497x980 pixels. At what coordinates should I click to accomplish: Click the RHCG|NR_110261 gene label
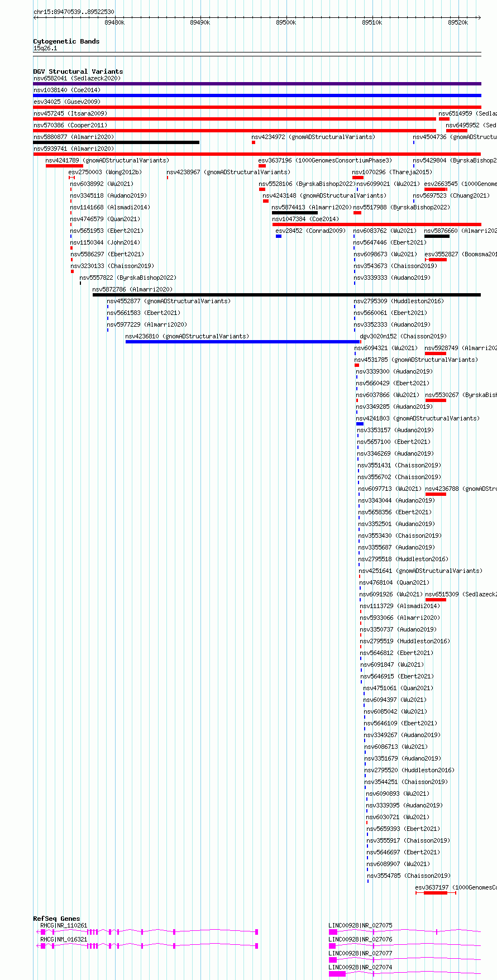(x=64, y=925)
